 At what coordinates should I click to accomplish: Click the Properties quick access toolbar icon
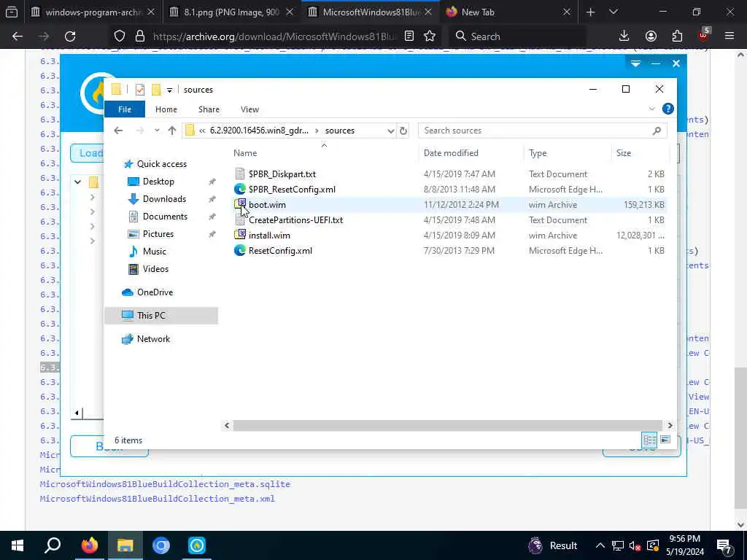tap(139, 90)
